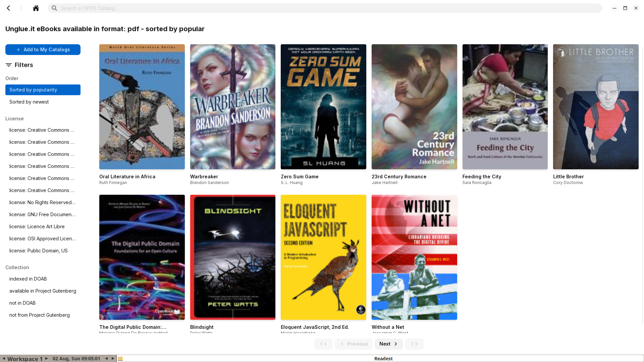The height and width of the screenshot is (362, 644).
Task: Click the Filters icon in the sidebar
Action: pyautogui.click(x=9, y=65)
